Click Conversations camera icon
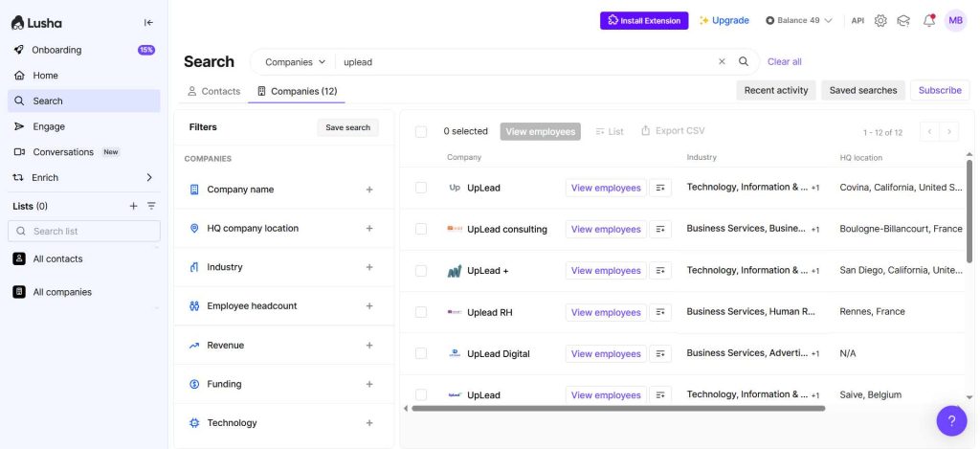Viewport: 980px width, 449px height. pyautogui.click(x=19, y=152)
